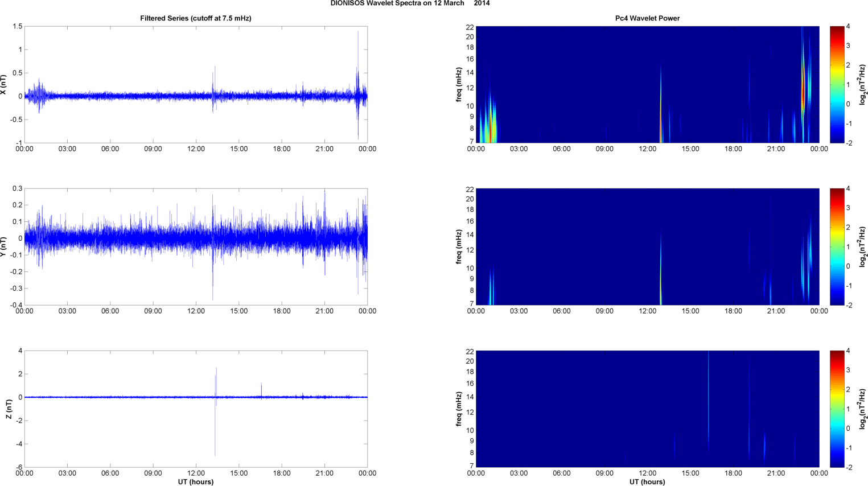Click the 'Y (nT)' axis label

coord(4,246)
